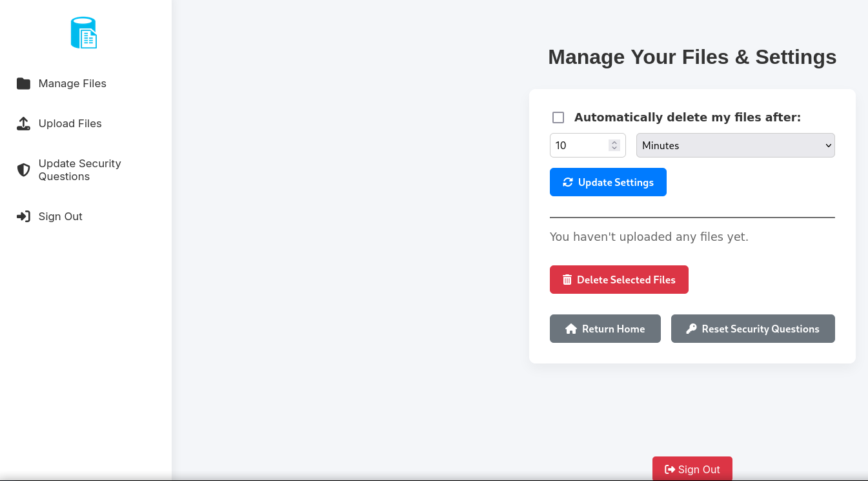Image resolution: width=868 pixels, height=481 pixels.
Task: Click the cloud database logo icon
Action: click(83, 32)
